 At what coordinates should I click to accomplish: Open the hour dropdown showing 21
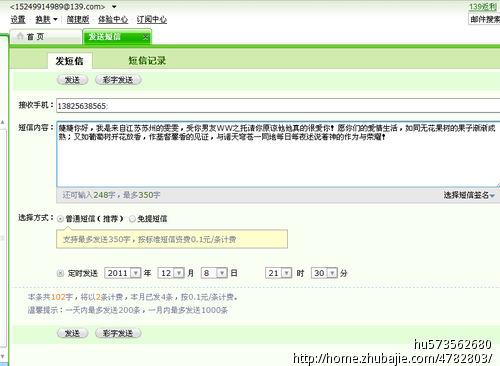point(279,273)
